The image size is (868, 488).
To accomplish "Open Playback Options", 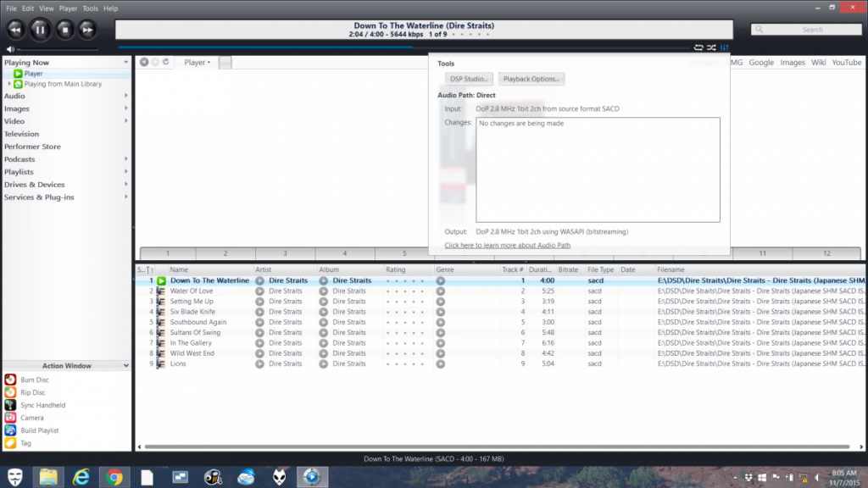I will (531, 79).
